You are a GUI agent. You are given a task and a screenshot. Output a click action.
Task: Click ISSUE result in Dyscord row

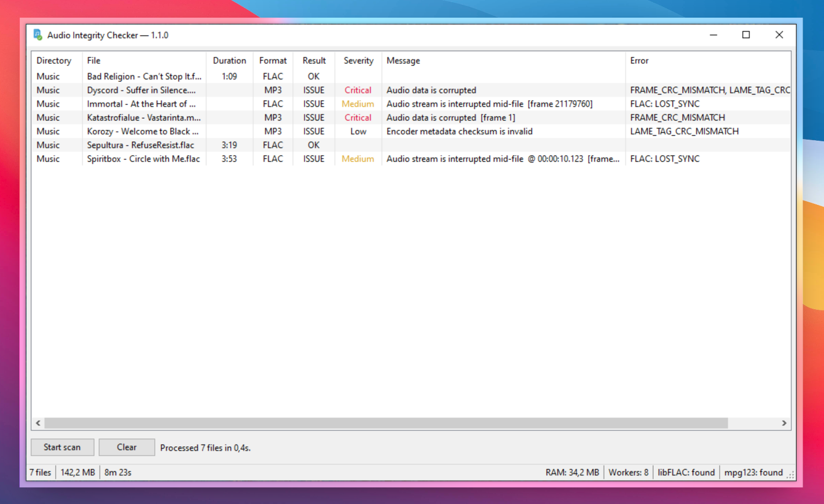[x=314, y=90]
